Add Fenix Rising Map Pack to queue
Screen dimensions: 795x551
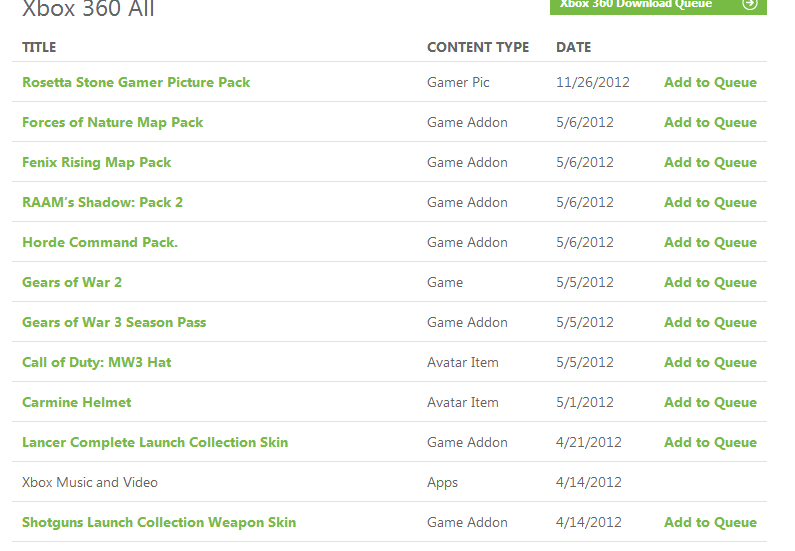[x=710, y=162]
